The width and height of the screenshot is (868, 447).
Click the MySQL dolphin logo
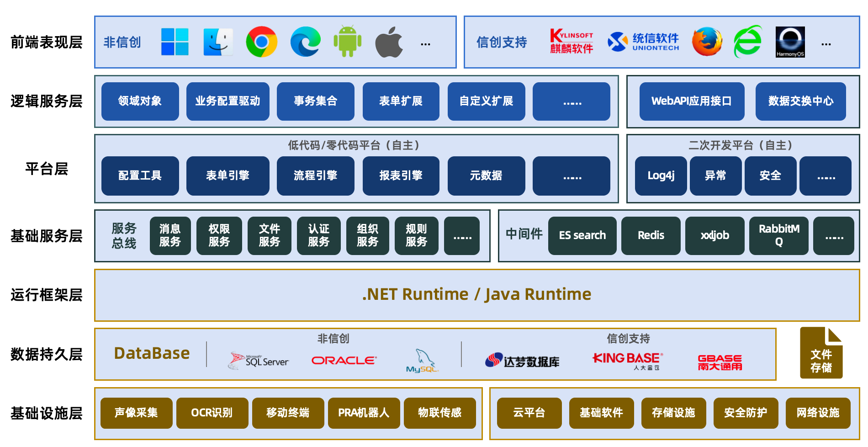click(x=423, y=361)
